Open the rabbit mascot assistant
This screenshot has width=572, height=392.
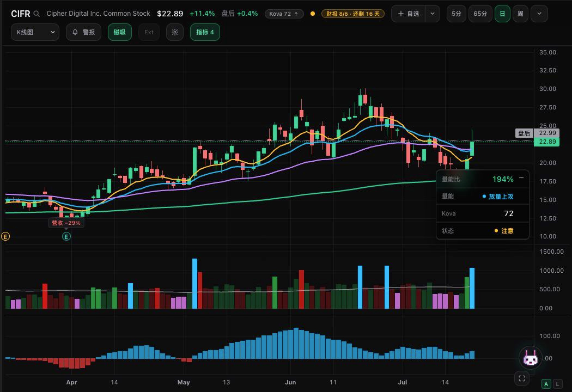530,358
